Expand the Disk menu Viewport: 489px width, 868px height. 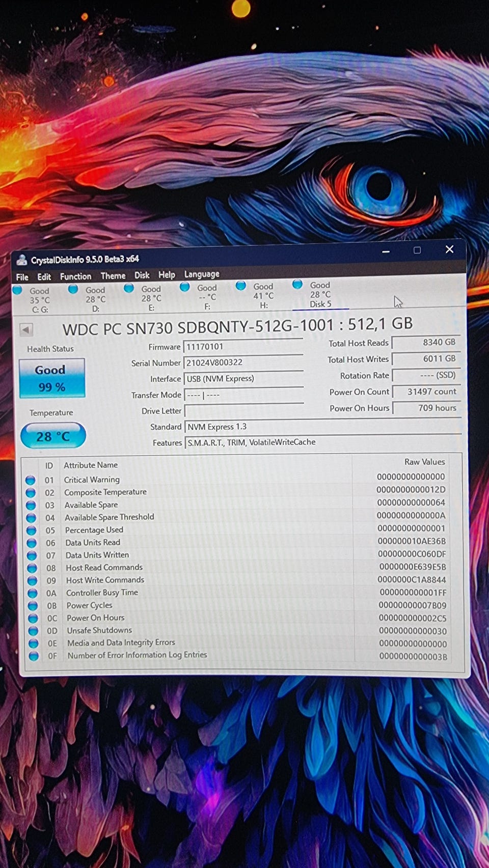click(142, 275)
